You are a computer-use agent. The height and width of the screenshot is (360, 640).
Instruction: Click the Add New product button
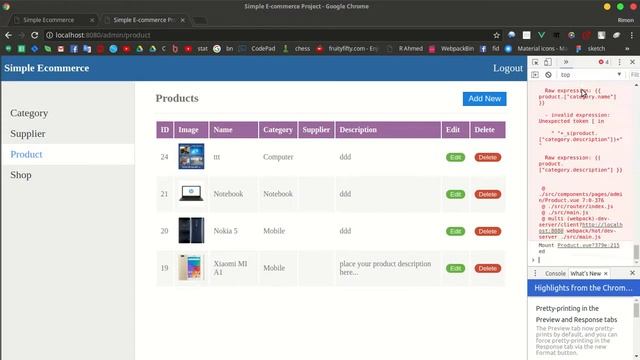pos(484,99)
